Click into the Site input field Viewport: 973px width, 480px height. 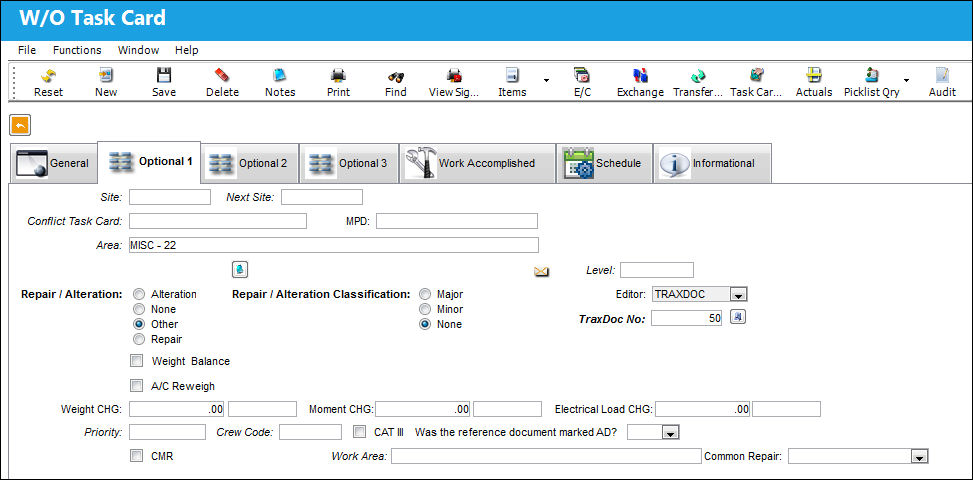click(x=170, y=197)
